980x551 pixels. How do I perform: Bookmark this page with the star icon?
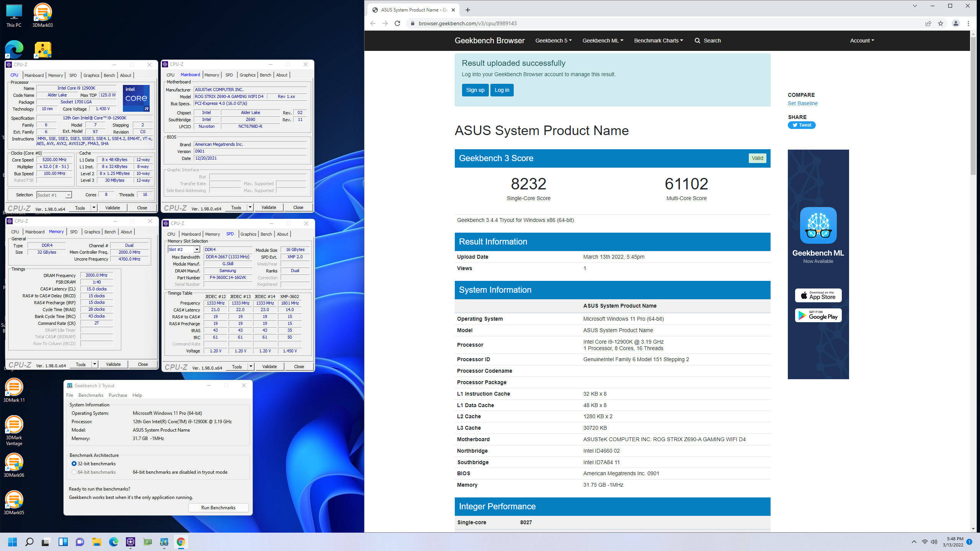tap(941, 23)
